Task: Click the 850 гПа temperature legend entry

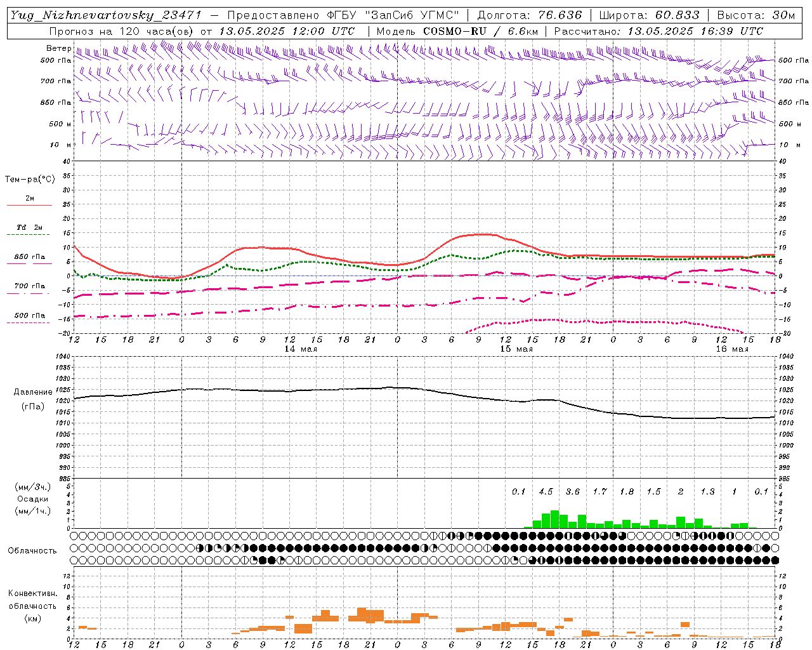Action: point(30,257)
